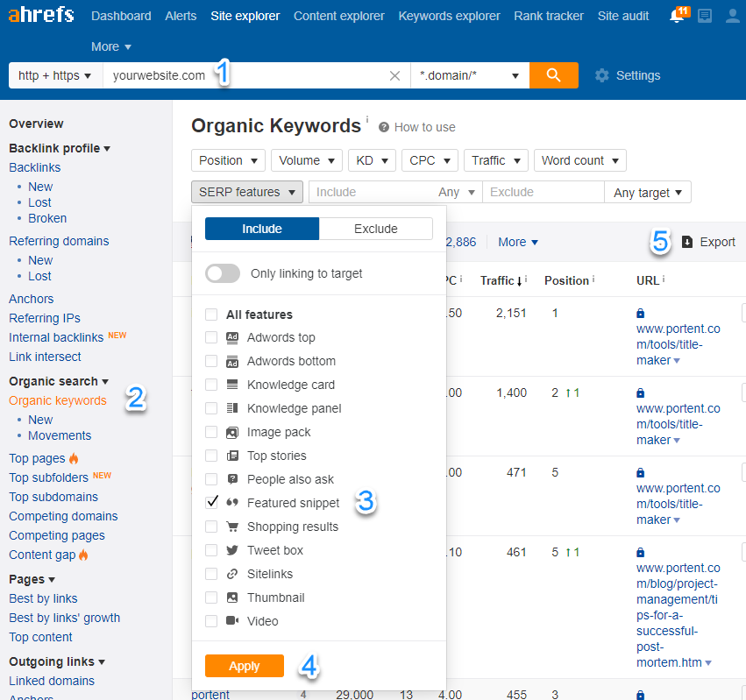Click the Knowledge panel feature icon
746x700 pixels.
232,408
